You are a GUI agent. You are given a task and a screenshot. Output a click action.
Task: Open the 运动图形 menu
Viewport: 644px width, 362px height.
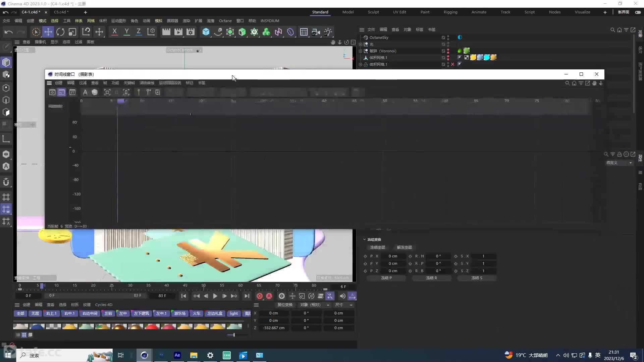pos(119,21)
